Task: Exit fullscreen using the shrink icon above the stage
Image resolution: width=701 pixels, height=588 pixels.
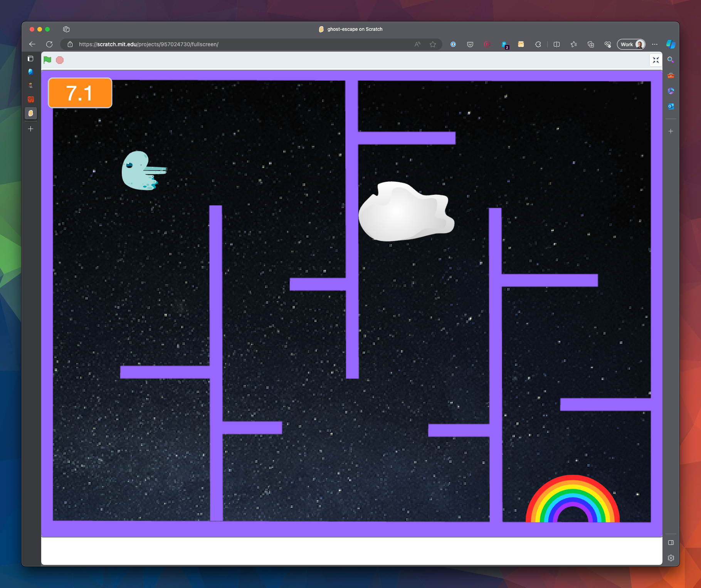Action: tap(656, 60)
